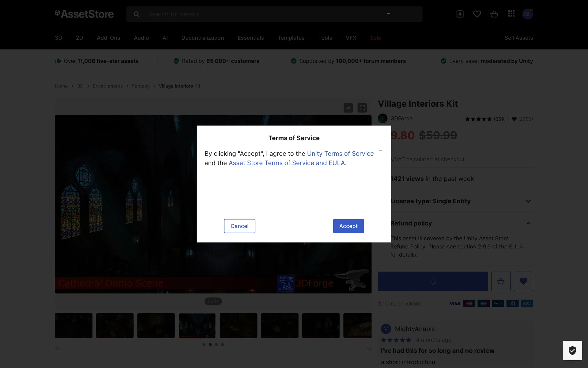Click the My Assets download icon
Image resolution: width=588 pixels, height=368 pixels.
pos(460,14)
